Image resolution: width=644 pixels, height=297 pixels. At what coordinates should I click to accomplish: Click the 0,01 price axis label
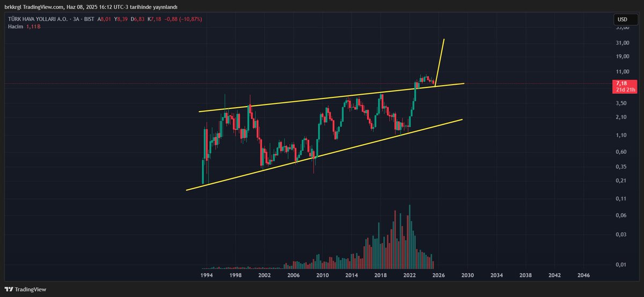[621, 265]
